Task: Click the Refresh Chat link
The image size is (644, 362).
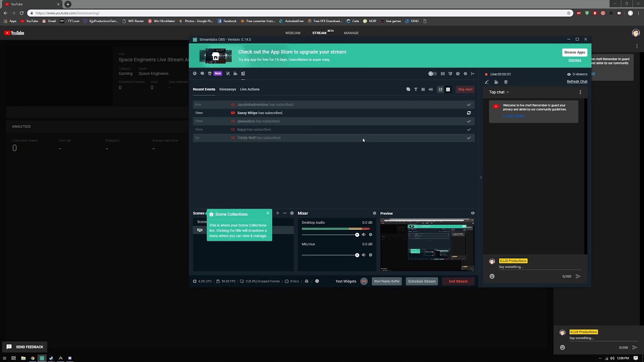Action: coord(577,82)
